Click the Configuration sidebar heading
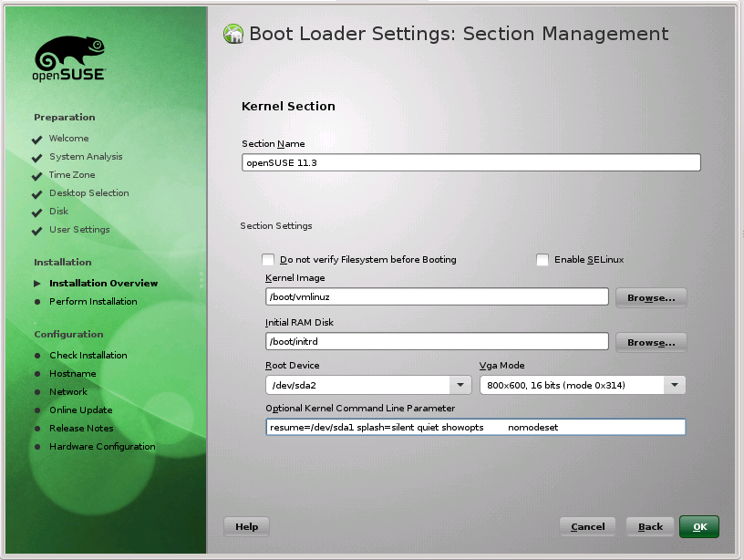This screenshot has height=560, width=744. coord(68,335)
